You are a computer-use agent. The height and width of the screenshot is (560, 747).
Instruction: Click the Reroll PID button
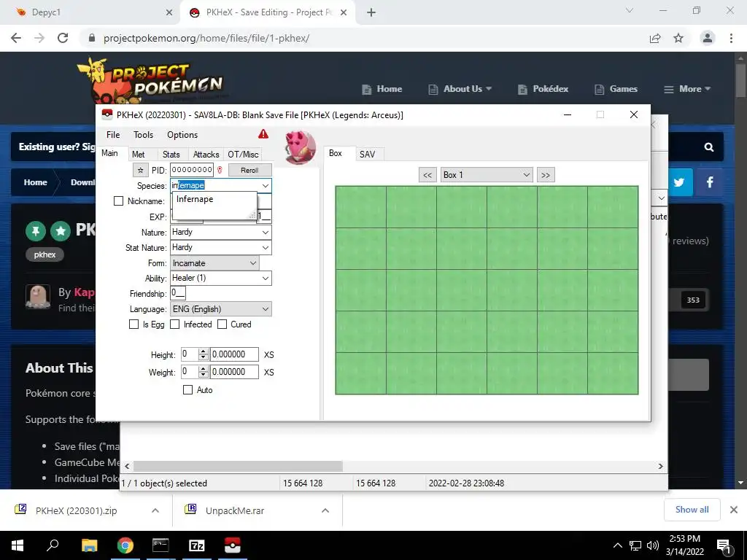pyautogui.click(x=249, y=170)
